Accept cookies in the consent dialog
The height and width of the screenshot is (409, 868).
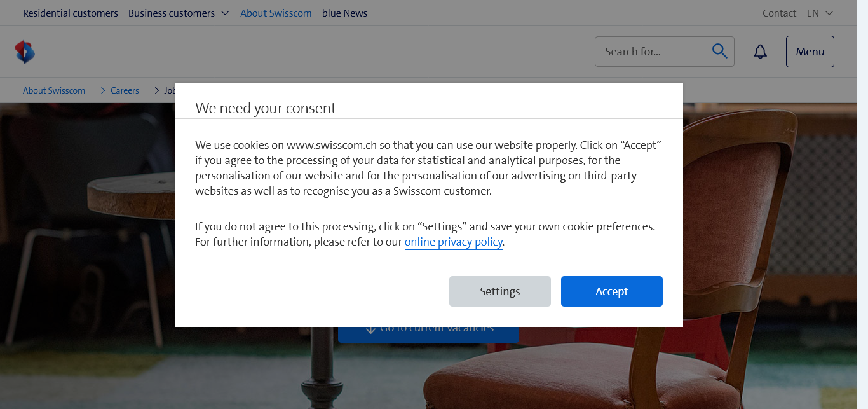tap(611, 291)
